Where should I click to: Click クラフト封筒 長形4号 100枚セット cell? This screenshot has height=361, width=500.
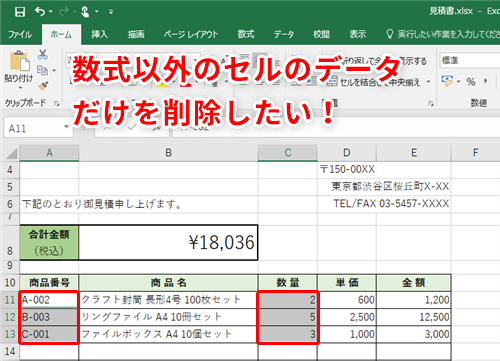[x=168, y=300]
